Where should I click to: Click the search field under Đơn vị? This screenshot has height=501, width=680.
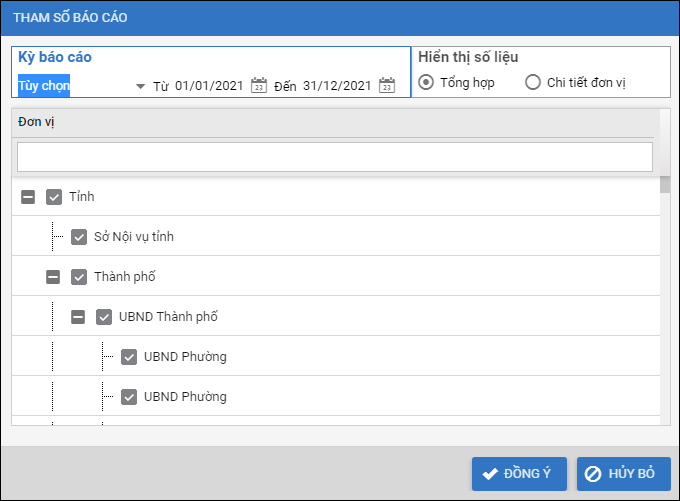point(334,157)
